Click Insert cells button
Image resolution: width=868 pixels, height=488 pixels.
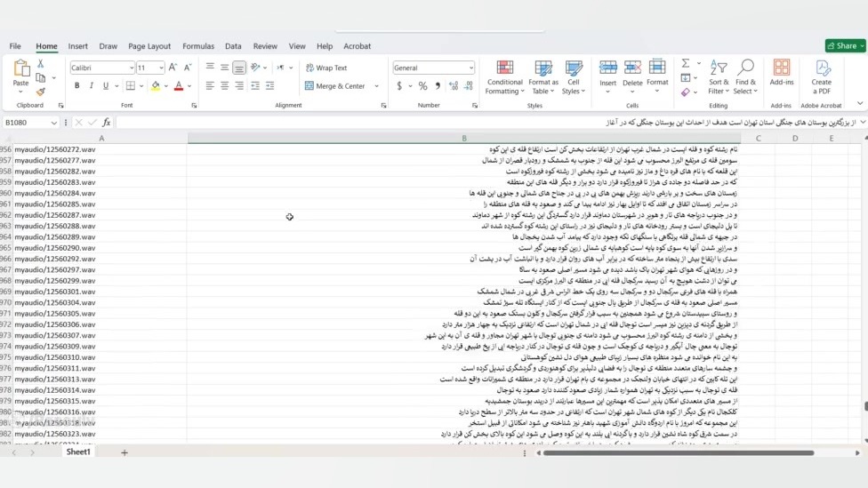tap(607, 76)
